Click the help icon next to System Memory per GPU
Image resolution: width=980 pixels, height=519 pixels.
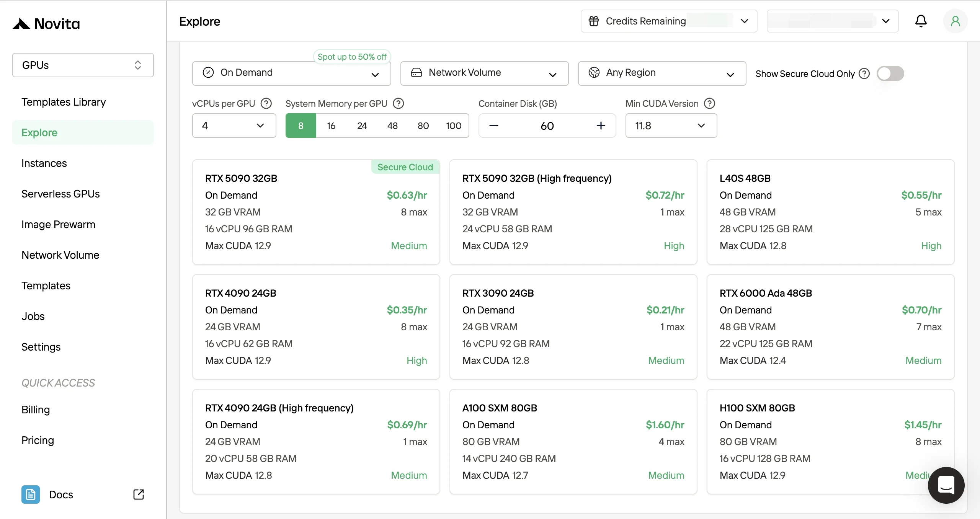[399, 103]
